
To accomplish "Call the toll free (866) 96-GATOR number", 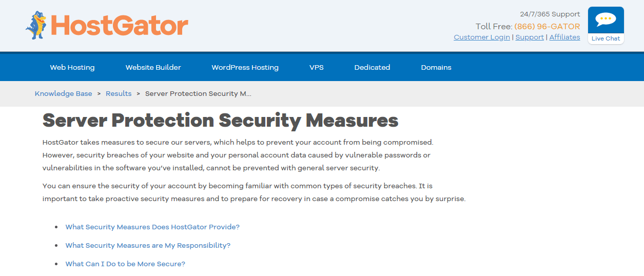I will click(x=547, y=27).
